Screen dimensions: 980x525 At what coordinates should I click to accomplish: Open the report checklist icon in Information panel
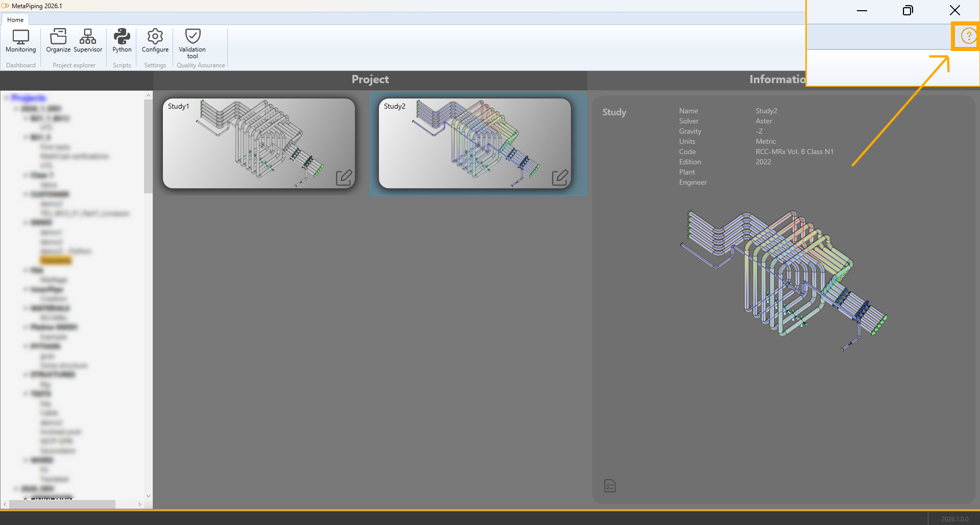[610, 486]
